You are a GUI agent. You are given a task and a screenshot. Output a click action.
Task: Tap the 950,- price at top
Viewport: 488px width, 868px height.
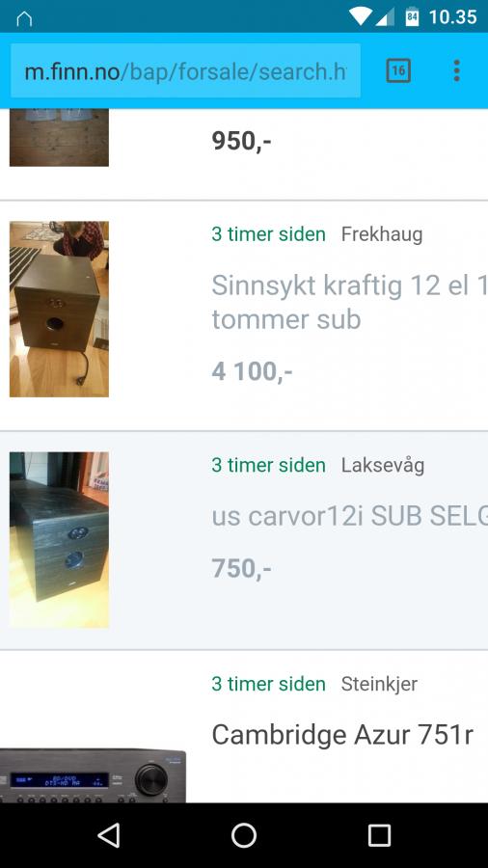pos(241,141)
